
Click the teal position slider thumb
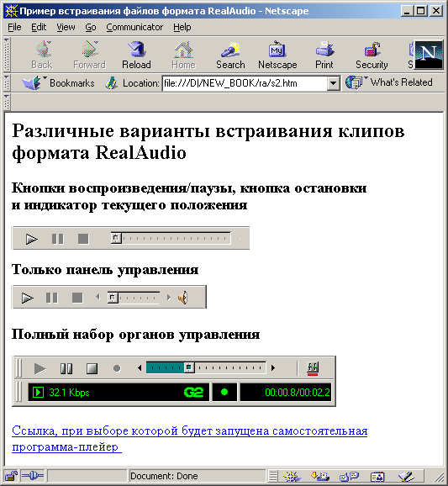[x=189, y=367]
